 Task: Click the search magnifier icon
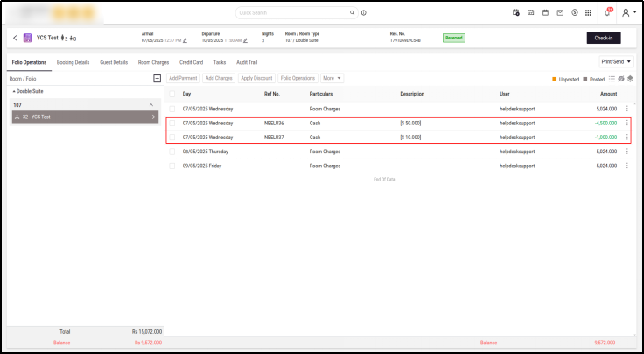352,13
